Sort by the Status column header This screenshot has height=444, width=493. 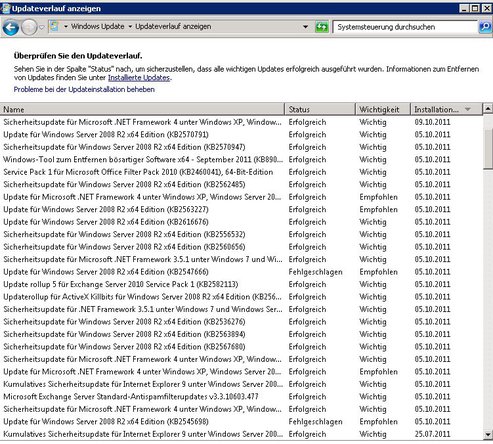[320, 109]
